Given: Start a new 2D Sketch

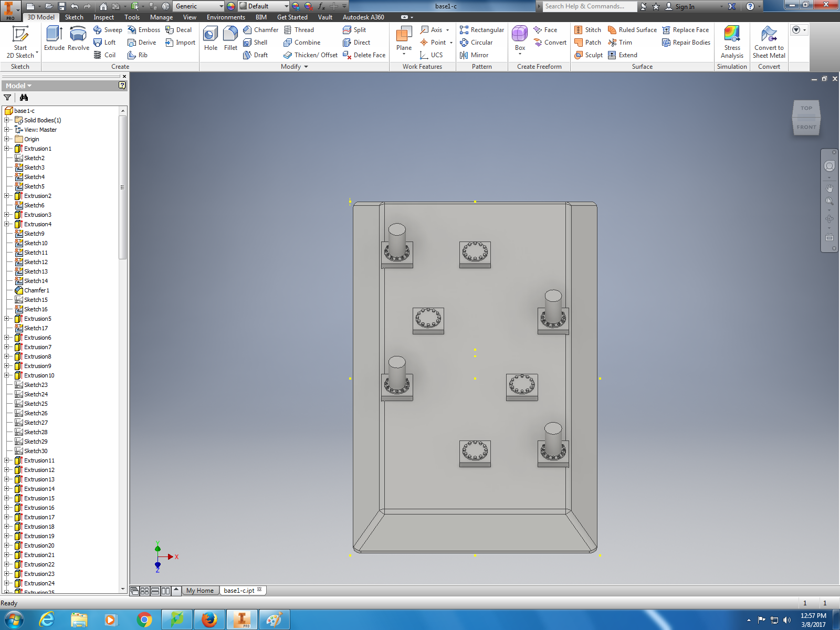Looking at the screenshot, I should point(20,41).
